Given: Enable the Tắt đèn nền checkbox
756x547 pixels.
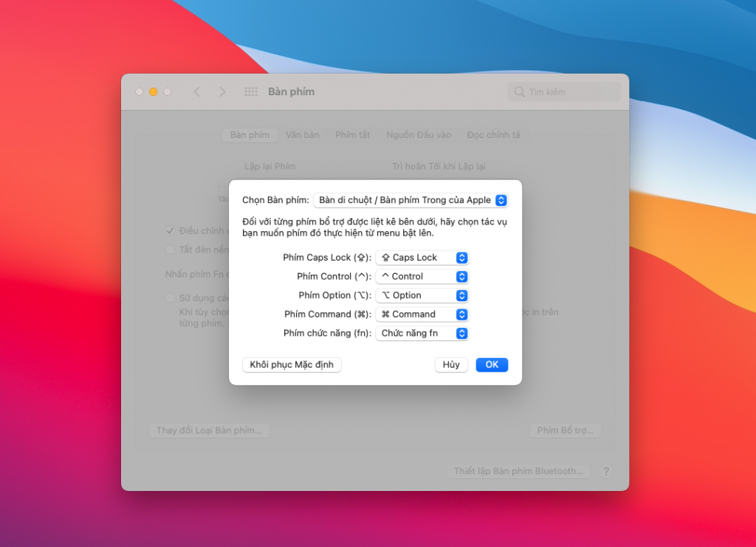Looking at the screenshot, I should pos(170,250).
